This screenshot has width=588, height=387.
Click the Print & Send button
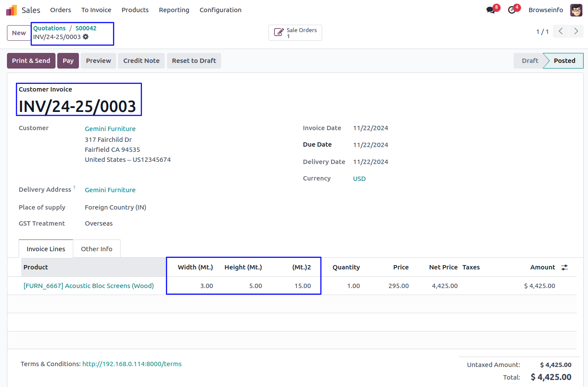pyautogui.click(x=31, y=61)
